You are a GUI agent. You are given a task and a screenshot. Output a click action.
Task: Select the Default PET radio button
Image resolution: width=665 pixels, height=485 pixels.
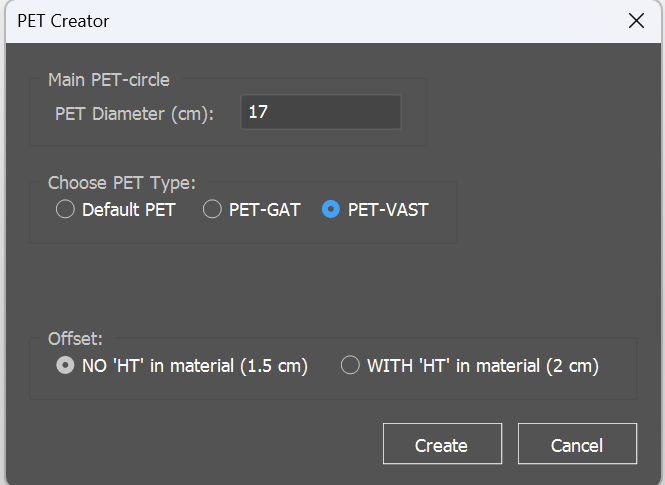(x=66, y=210)
